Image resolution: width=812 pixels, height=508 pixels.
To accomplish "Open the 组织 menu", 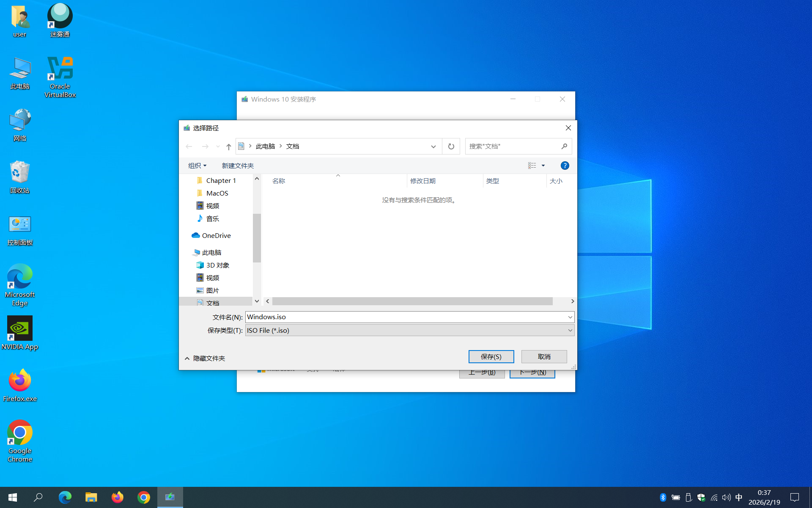I will 197,166.
